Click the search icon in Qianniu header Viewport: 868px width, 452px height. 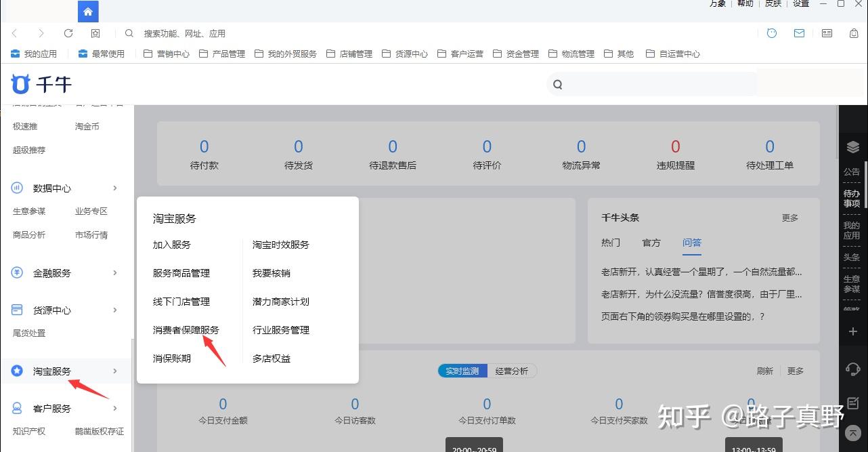coord(558,85)
